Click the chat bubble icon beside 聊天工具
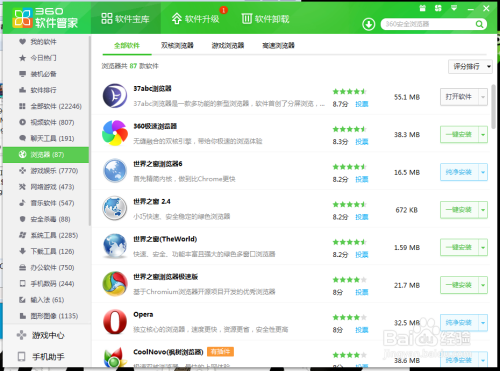The image size is (500, 371). [x=22, y=138]
